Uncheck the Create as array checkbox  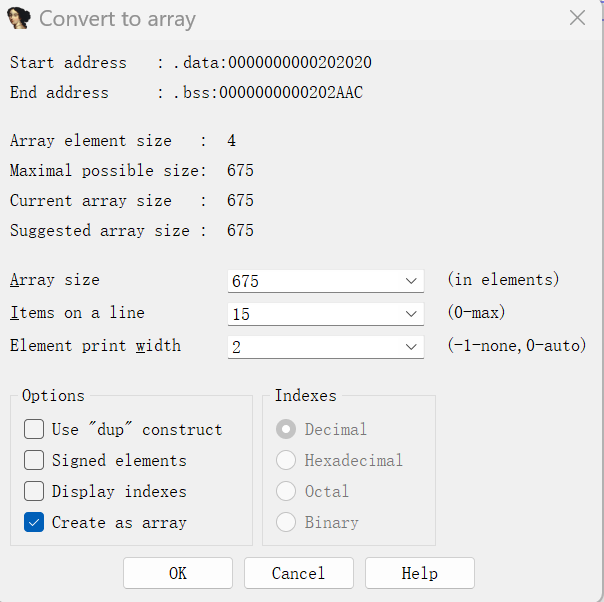34,522
